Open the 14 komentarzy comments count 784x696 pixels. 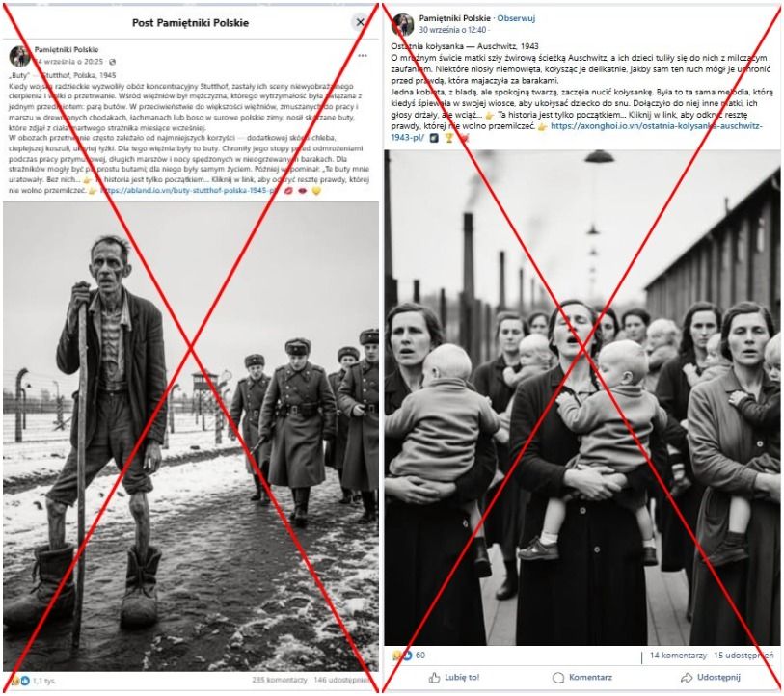(678, 656)
